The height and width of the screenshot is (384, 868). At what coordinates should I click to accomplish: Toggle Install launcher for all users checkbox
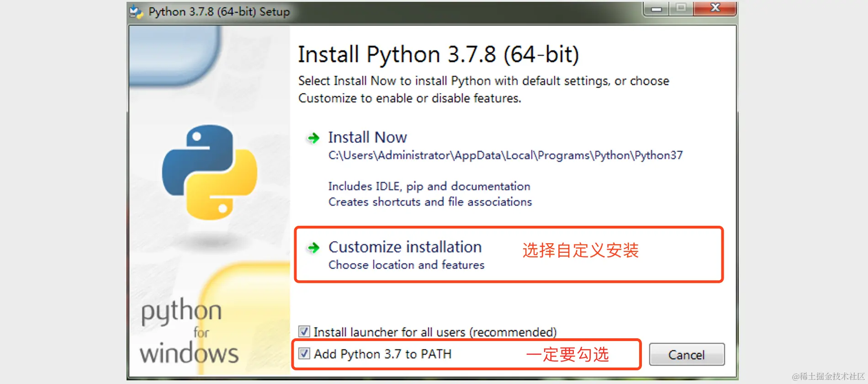click(x=304, y=331)
